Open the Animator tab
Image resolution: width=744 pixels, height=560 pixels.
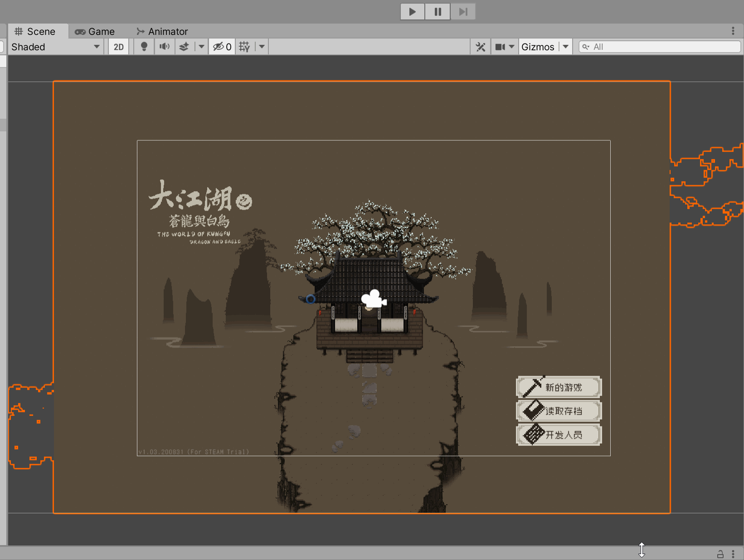tap(162, 32)
